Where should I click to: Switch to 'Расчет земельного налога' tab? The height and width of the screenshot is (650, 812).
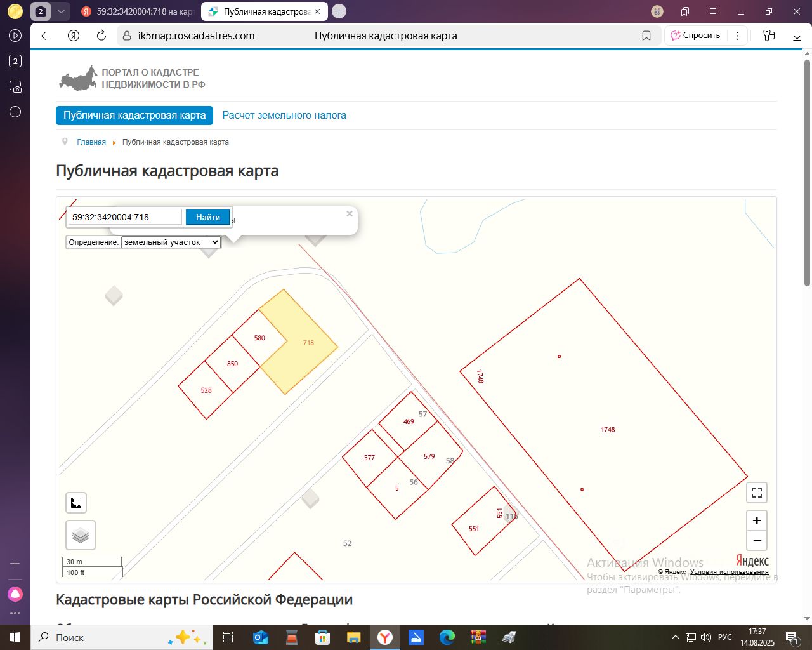tap(284, 116)
